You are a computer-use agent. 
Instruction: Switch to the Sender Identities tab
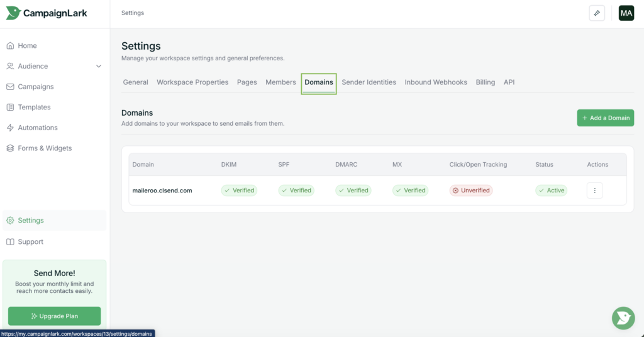[x=369, y=82]
